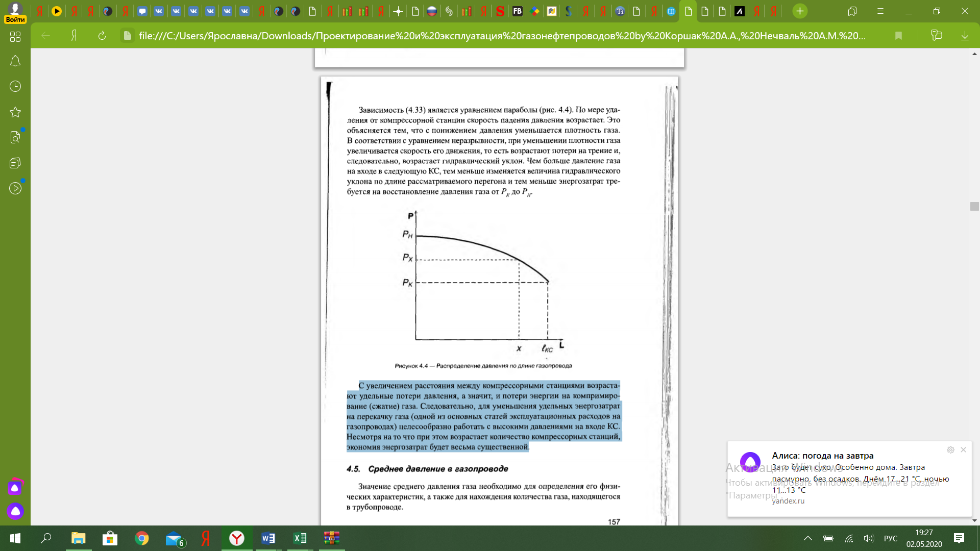The image size is (980, 551).
Task: Open bookmarks star in sidebar
Action: coord(15,112)
